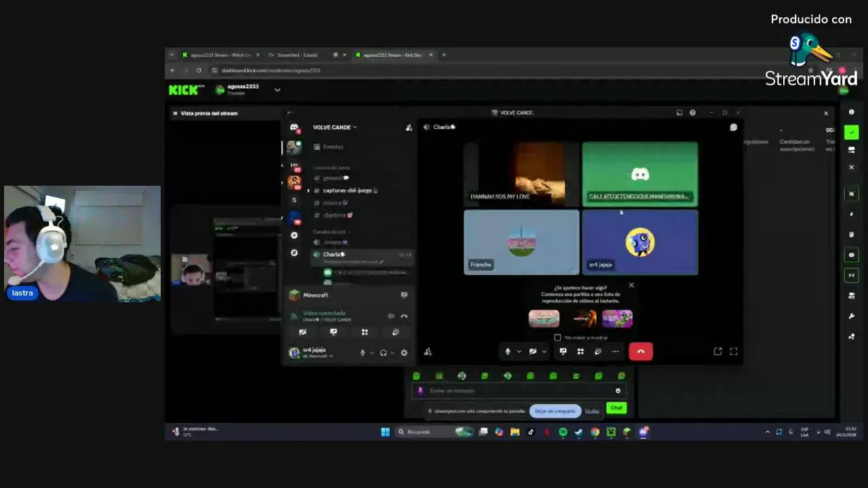Open the capturas-del-juego channel

347,190
